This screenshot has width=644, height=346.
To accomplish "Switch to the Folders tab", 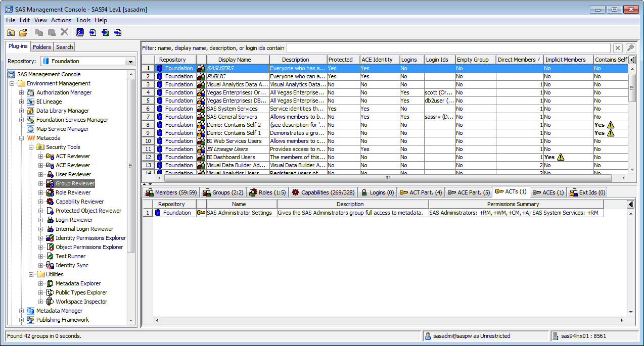I will (42, 47).
